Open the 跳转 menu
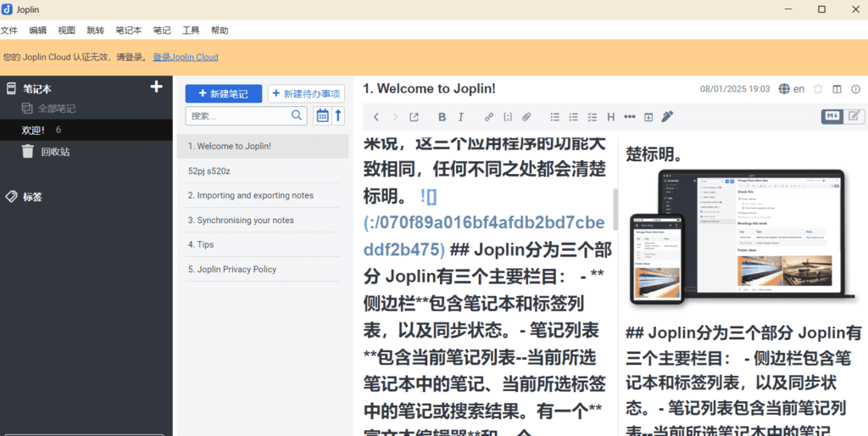This screenshot has height=436, width=868. (95, 31)
